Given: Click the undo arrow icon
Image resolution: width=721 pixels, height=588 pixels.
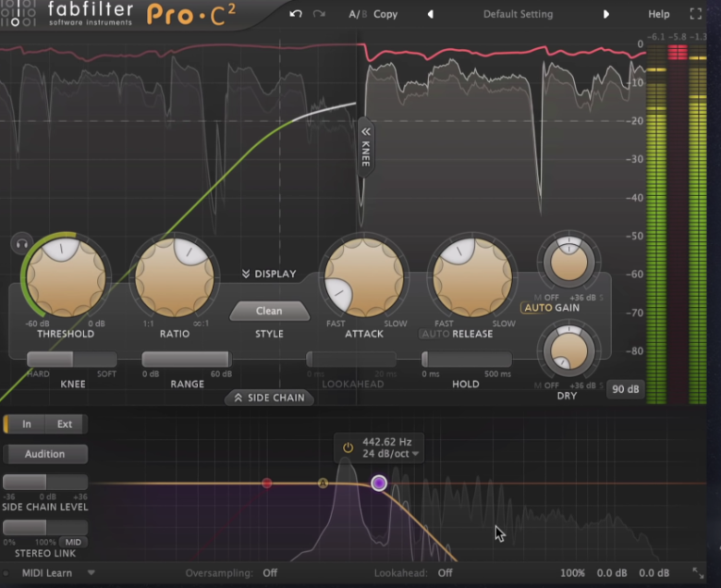Looking at the screenshot, I should click(x=296, y=14).
